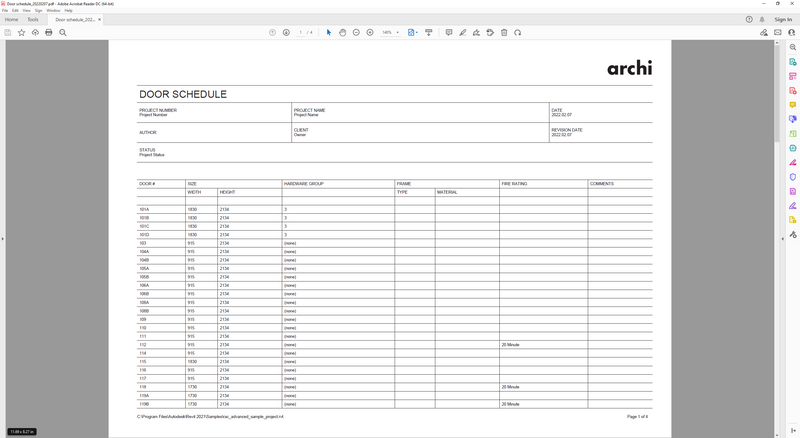Collapse the right tools pane arrow
The height and width of the screenshot is (438, 800).
[781, 238]
